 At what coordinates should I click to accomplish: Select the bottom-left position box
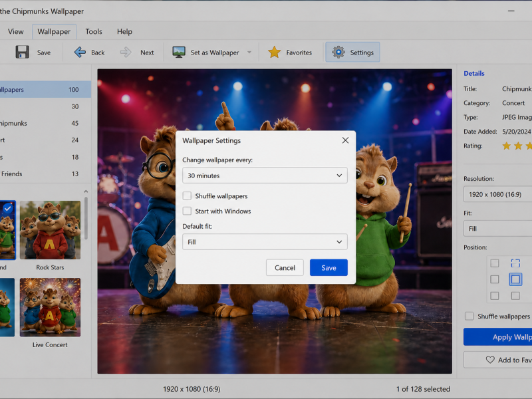(x=495, y=296)
